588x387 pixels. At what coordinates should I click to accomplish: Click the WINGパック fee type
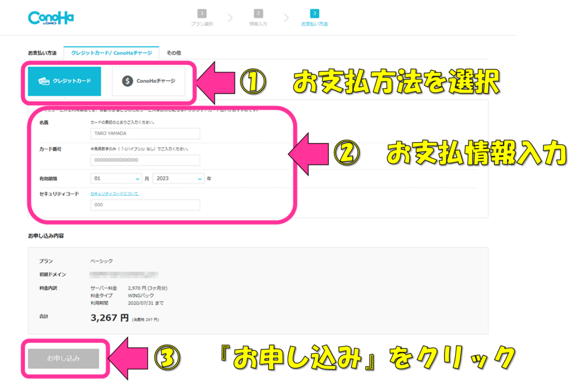point(141,296)
